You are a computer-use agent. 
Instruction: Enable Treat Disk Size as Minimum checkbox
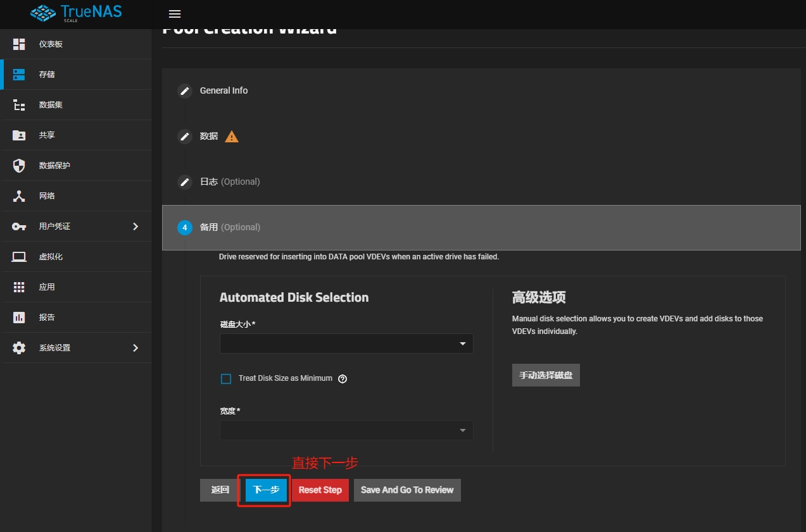pyautogui.click(x=226, y=379)
